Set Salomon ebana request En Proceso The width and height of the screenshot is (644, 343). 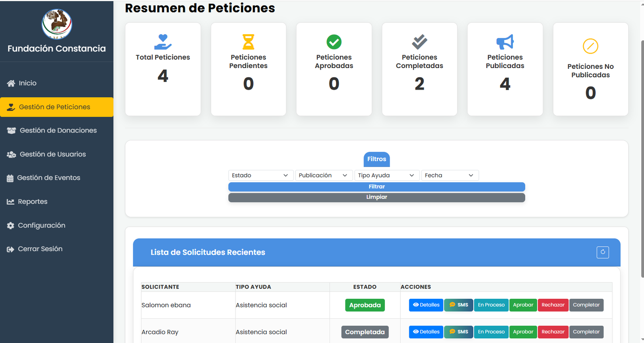click(491, 305)
